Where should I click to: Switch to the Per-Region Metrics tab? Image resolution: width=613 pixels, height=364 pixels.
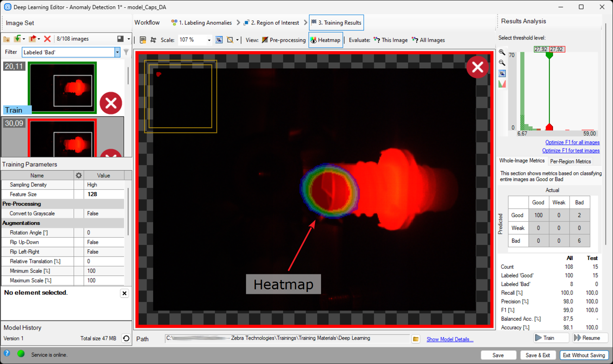570,161
